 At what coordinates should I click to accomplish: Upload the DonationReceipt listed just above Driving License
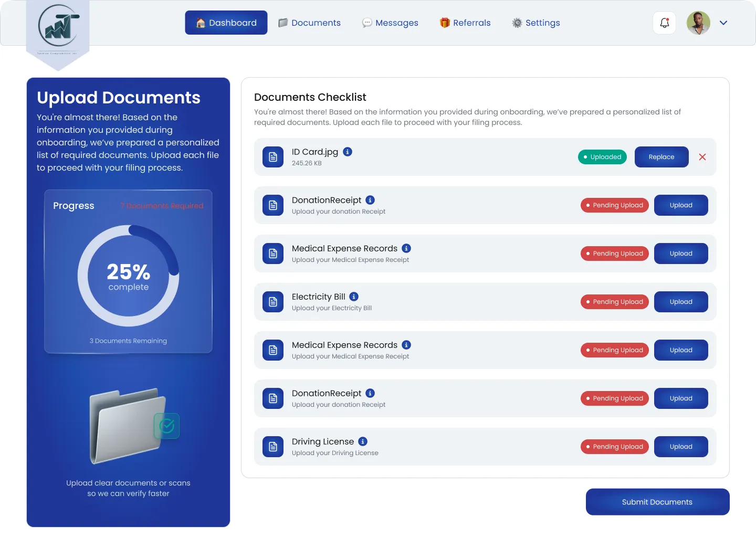click(x=681, y=398)
